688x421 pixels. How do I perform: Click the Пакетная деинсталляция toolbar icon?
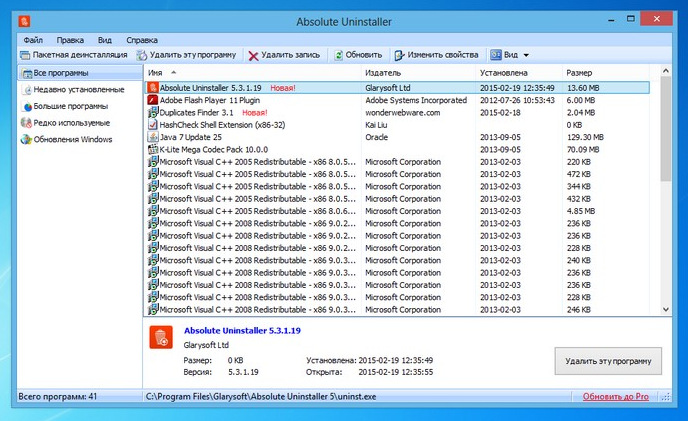pyautogui.click(x=25, y=55)
